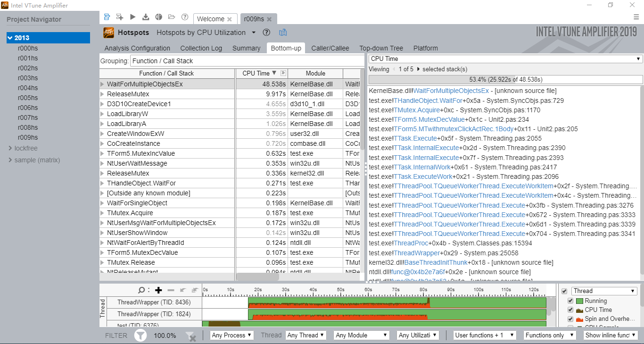Click the hamburger menu icon at top right
Screen dimensions: 644x344
636,17
